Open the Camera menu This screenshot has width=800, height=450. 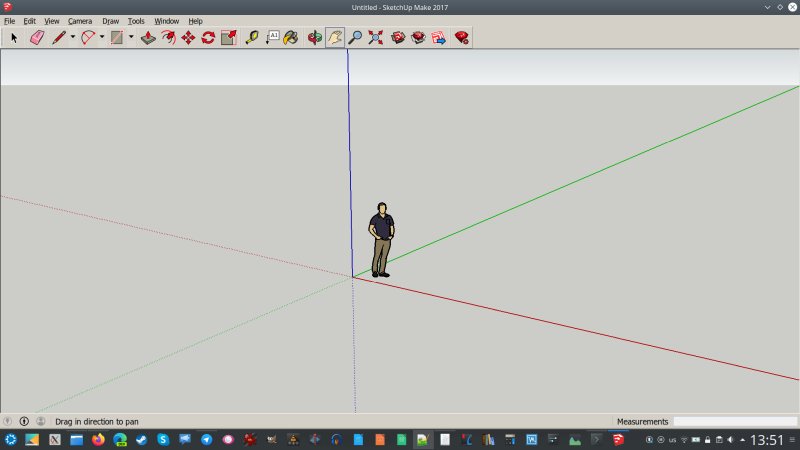point(80,21)
